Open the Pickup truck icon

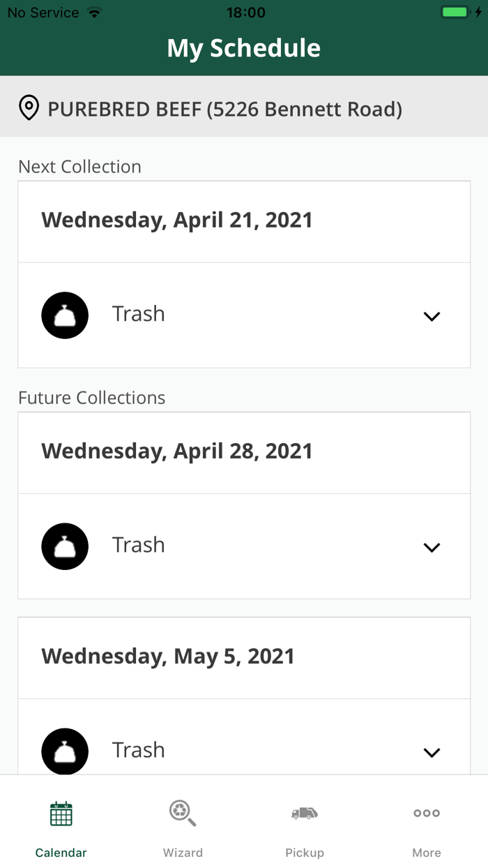305,813
